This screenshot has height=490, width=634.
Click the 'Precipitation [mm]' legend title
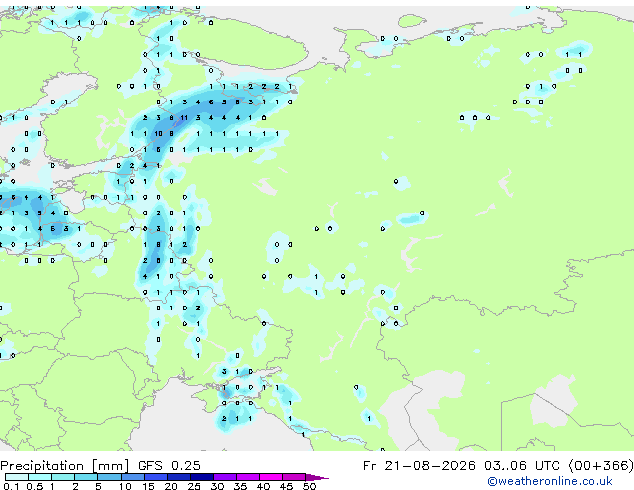point(65,466)
